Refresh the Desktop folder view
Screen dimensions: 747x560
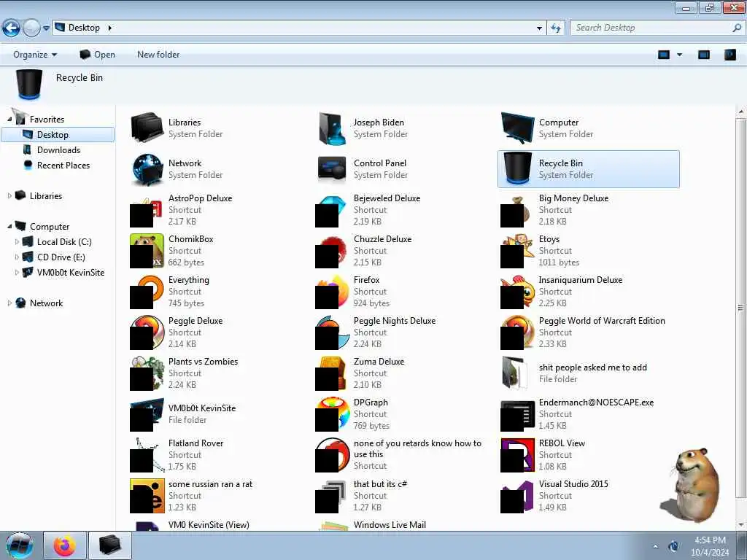click(555, 28)
